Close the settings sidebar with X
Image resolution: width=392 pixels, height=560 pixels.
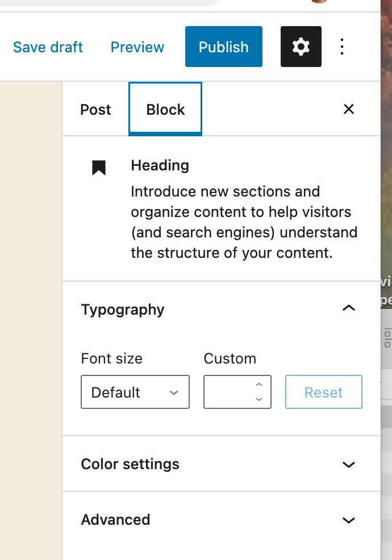pyautogui.click(x=349, y=109)
